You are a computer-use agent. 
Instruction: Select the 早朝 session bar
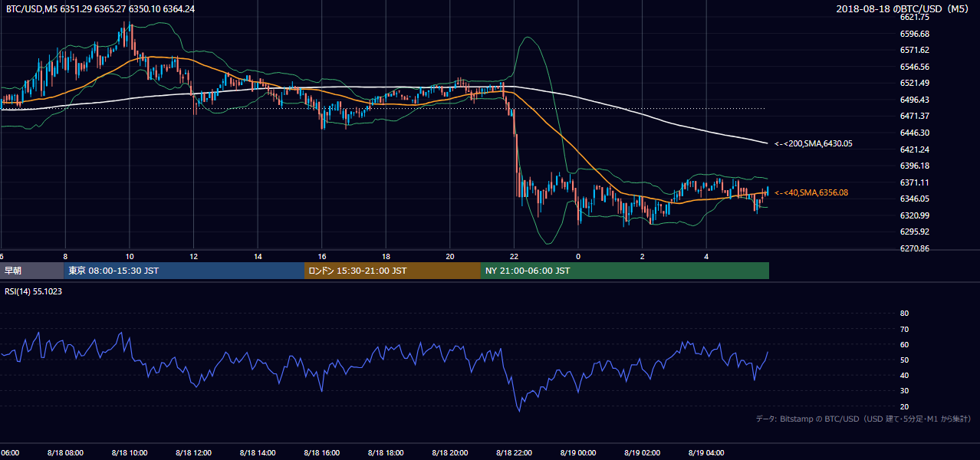point(31,271)
